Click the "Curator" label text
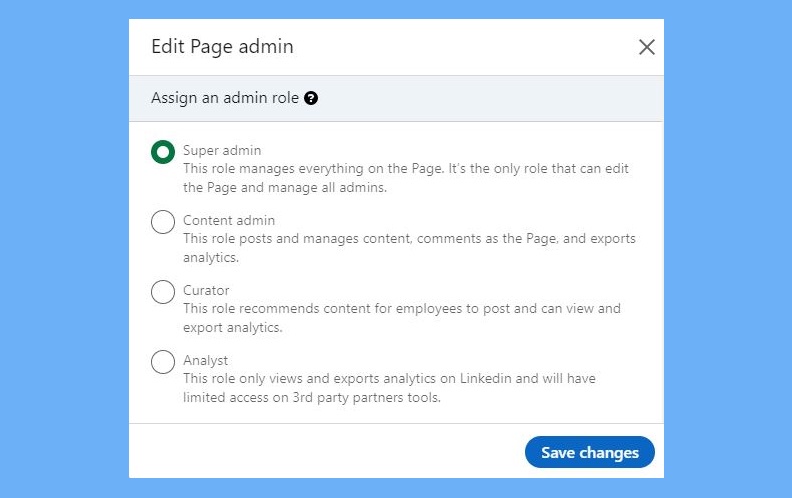The height and width of the screenshot is (498, 792). point(206,291)
